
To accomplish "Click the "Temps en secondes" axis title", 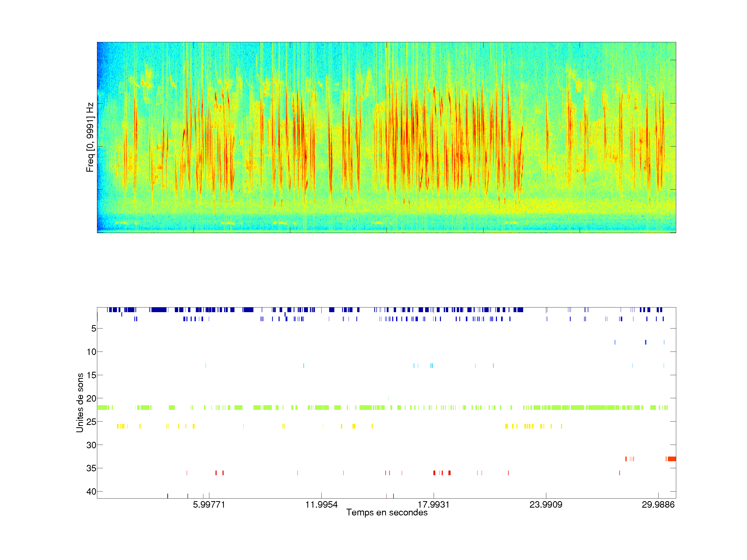I will [387, 512].
